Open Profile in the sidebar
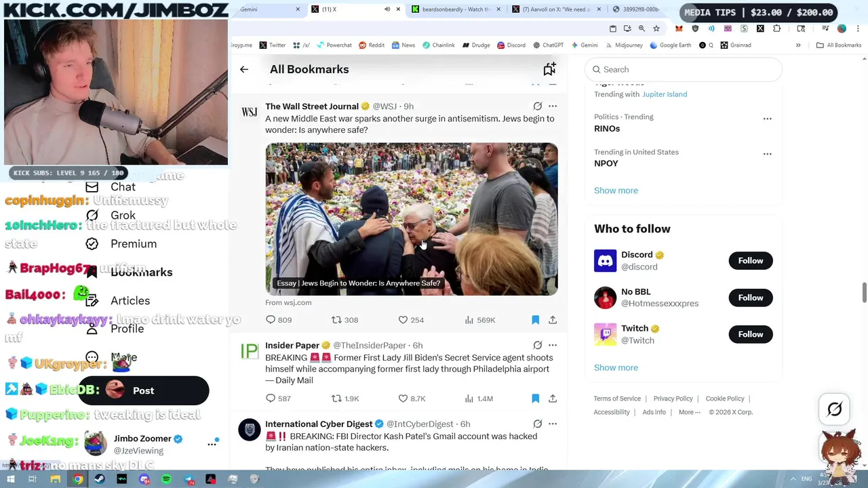Screen dimensions: 868x488 pos(115,329)
